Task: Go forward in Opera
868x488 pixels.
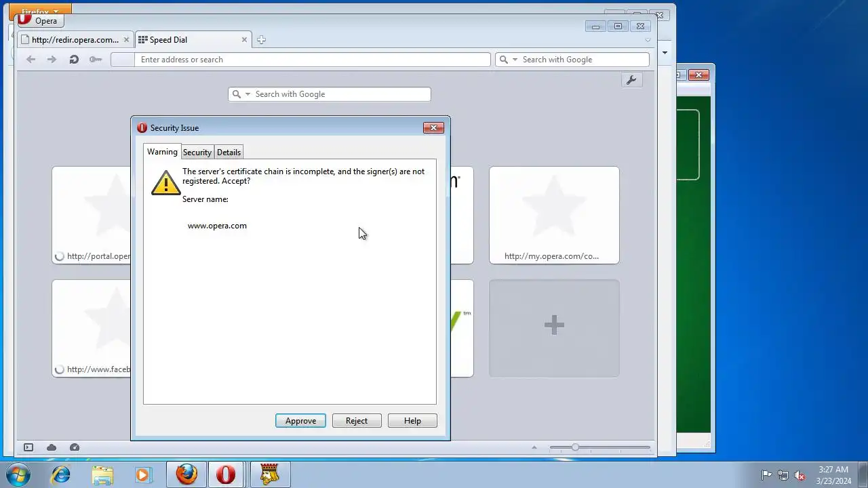Action: coord(52,60)
